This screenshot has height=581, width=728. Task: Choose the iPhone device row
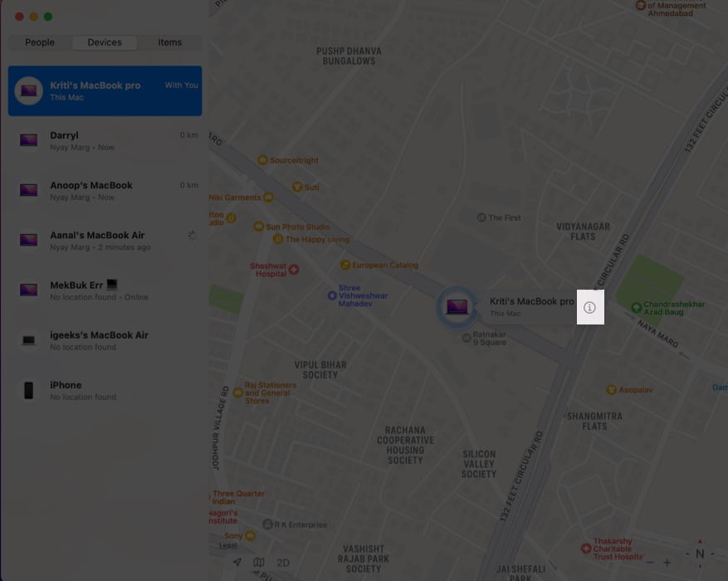click(x=105, y=390)
